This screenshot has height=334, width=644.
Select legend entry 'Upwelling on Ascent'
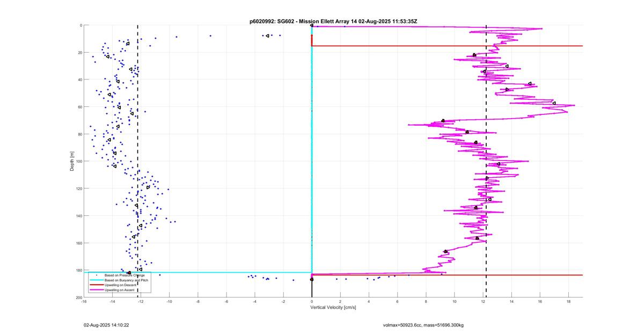tap(120, 289)
